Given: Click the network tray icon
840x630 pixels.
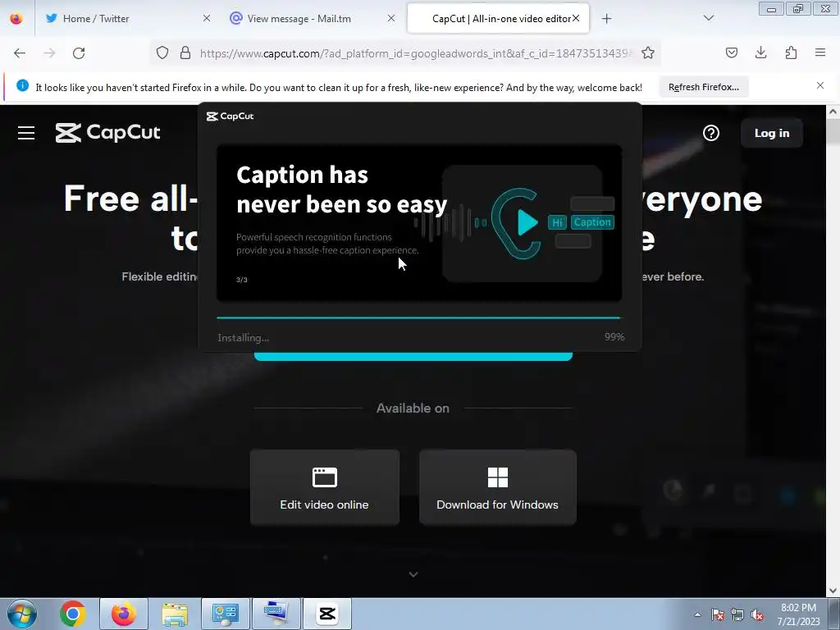Looking at the screenshot, I should pos(737,614).
